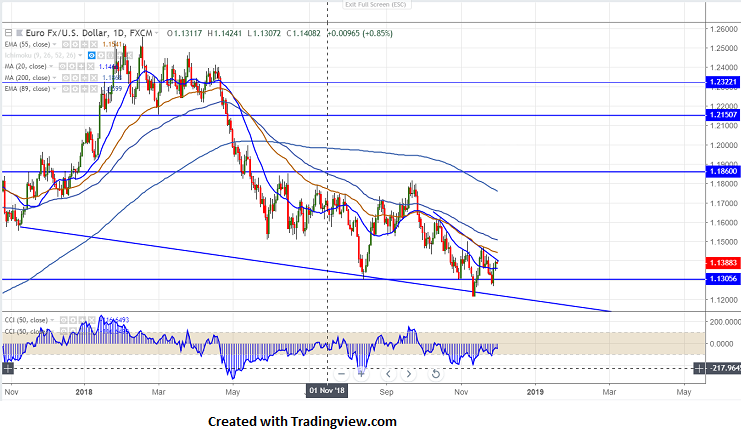Remove the first CCI (50, close) indicator
Viewport: 745px width, 441px height.
pos(92,320)
